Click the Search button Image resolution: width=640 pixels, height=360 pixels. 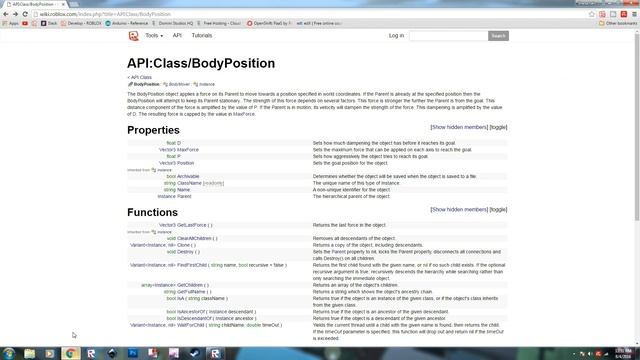click(498, 36)
